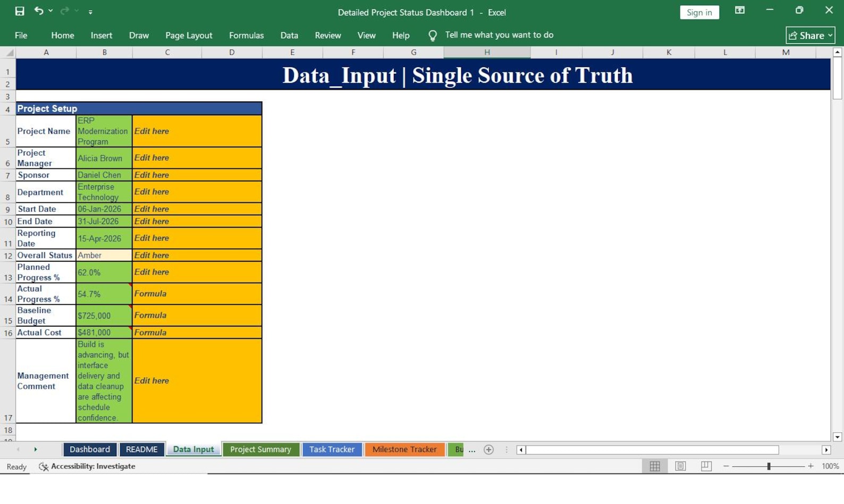Select the Enterprise Technology department cell

(x=104, y=192)
